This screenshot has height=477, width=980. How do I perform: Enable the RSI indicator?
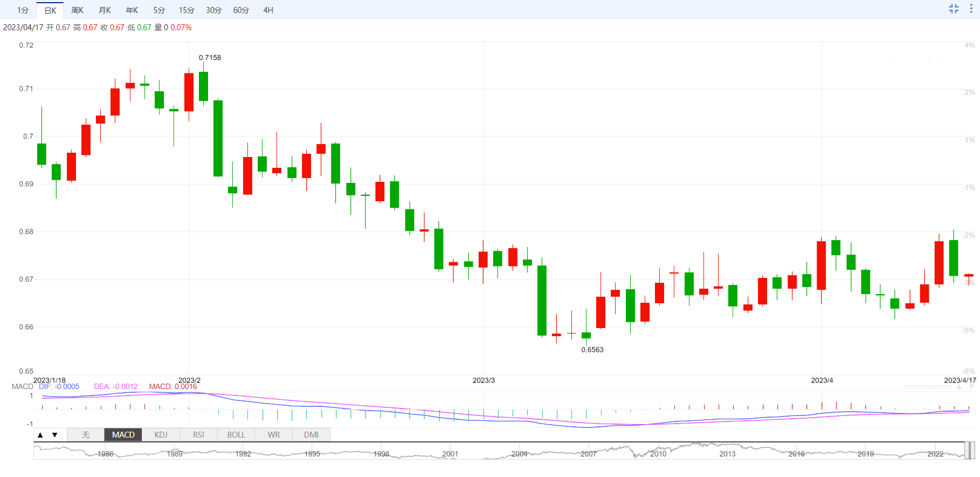198,435
